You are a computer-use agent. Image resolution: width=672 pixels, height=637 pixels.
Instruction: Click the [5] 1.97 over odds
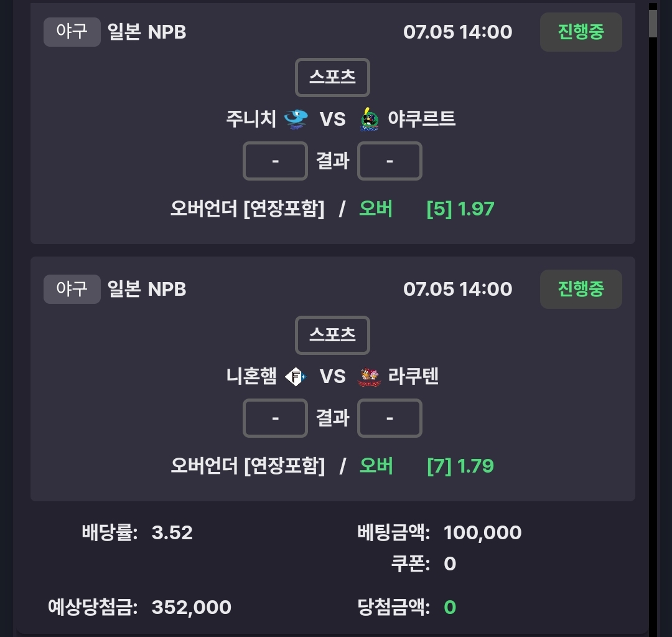pos(460,209)
